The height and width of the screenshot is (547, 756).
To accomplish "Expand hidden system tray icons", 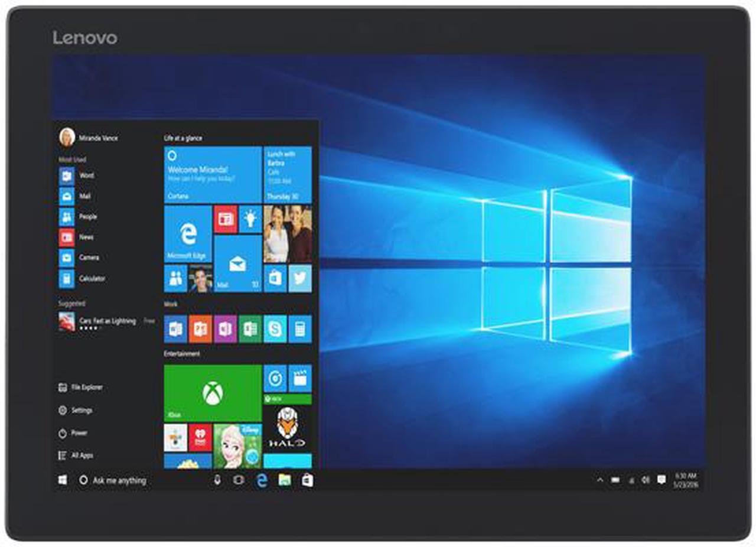I will (600, 480).
